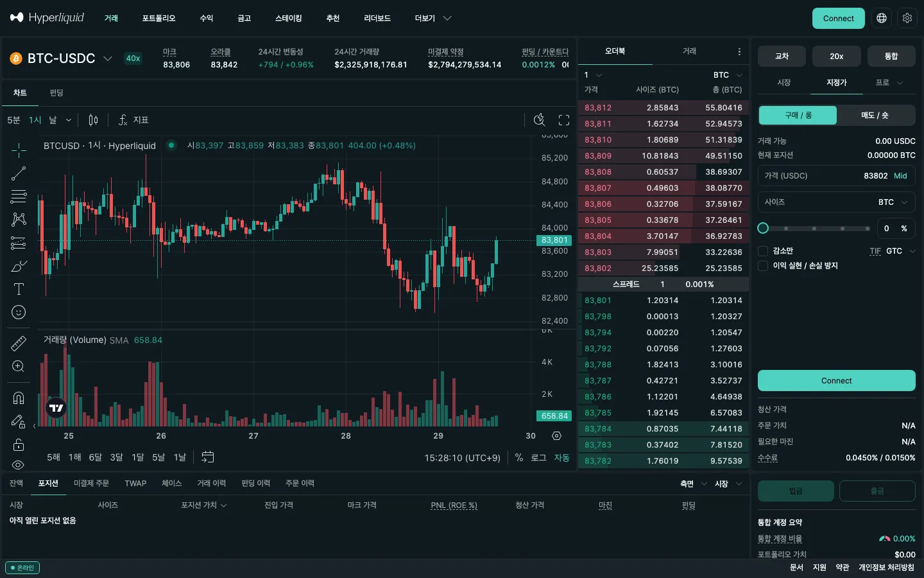This screenshot has width=924, height=578.
Task: Enable the 감소만 reduce-only checkbox
Action: [x=763, y=251]
